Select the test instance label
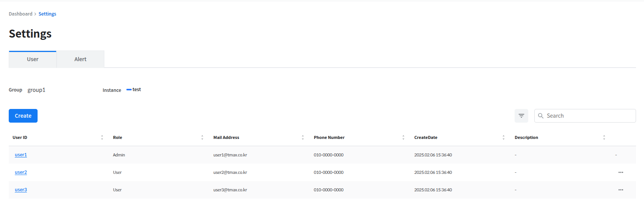This screenshot has height=205, width=644. click(x=136, y=90)
